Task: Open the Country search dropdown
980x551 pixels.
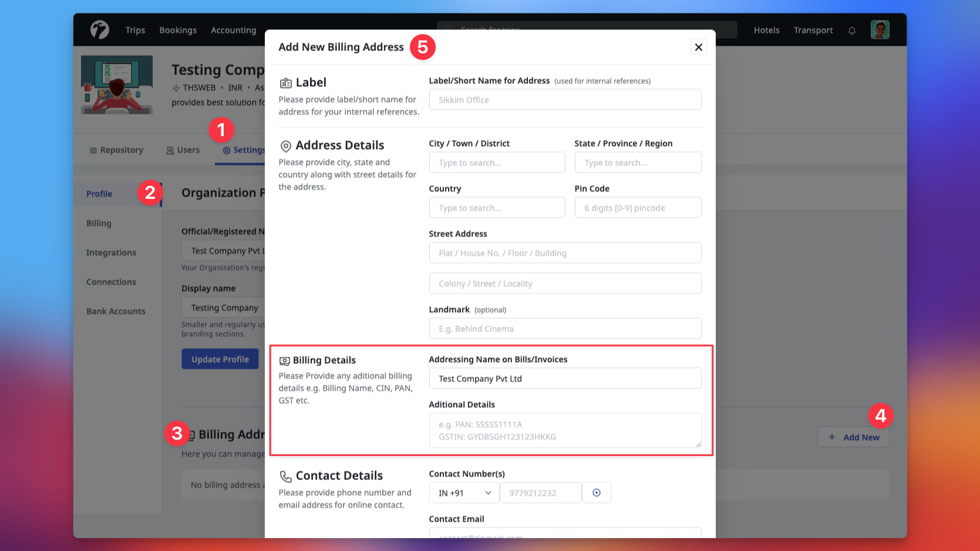Action: 497,207
